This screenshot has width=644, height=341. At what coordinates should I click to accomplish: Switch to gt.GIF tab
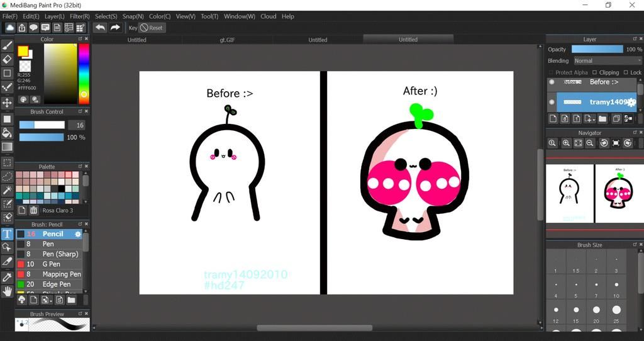click(x=228, y=40)
